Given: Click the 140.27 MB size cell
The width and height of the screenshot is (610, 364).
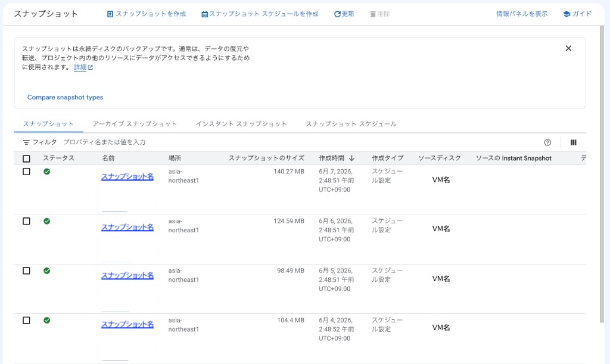Looking at the screenshot, I should (x=289, y=172).
